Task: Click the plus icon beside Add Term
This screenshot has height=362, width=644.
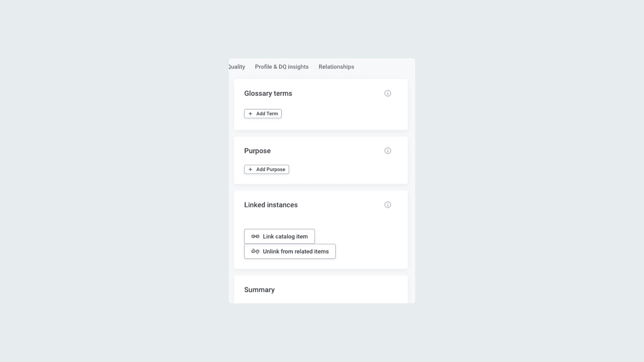Action: tap(250, 114)
